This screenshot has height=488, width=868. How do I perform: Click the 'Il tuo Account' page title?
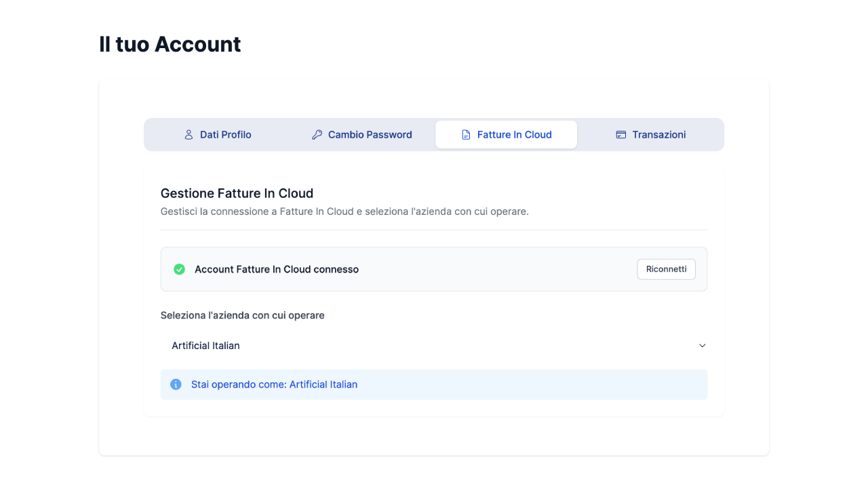click(170, 44)
